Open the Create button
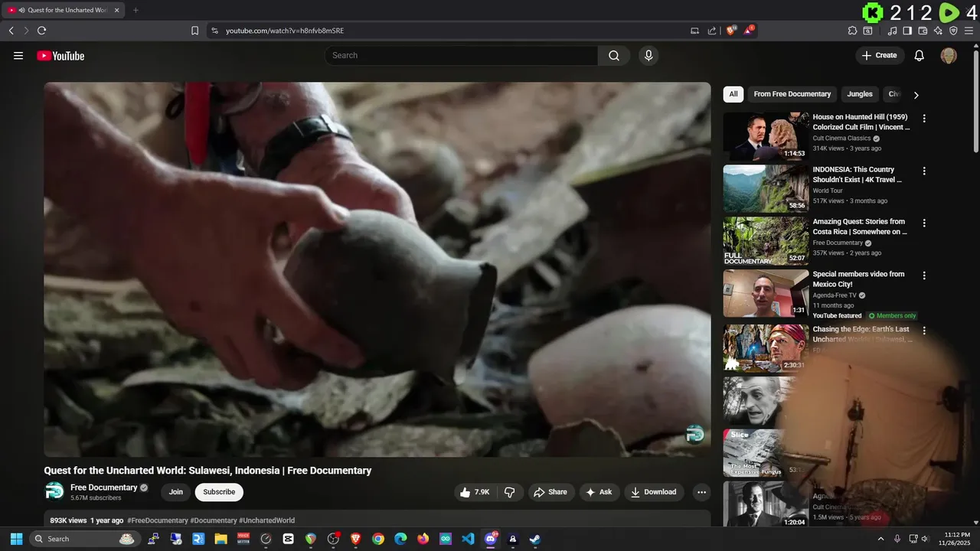This screenshot has width=980, height=551. pos(879,55)
